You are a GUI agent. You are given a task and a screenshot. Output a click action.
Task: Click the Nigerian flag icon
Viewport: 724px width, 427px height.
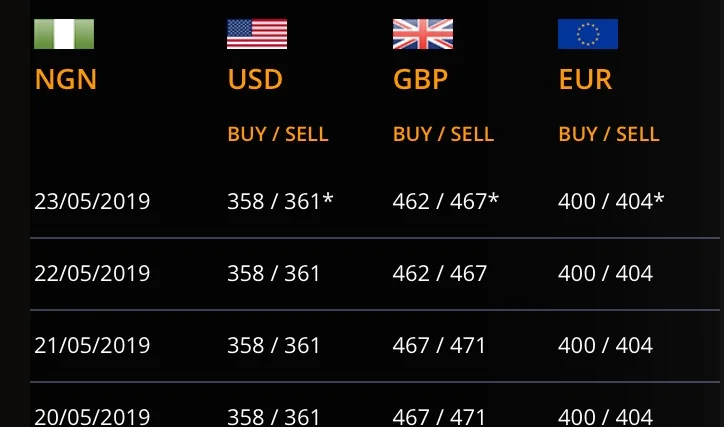[64, 34]
